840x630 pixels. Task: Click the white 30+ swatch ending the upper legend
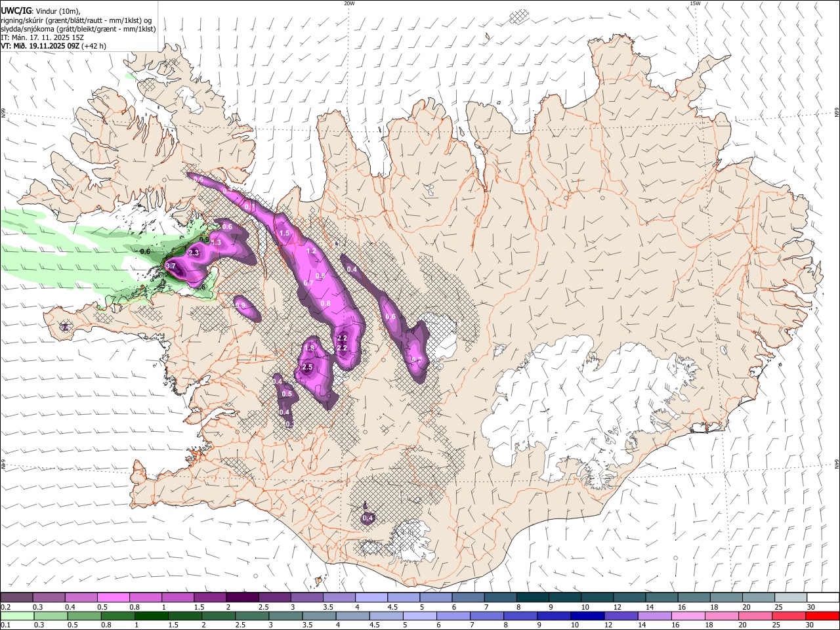coord(822,598)
